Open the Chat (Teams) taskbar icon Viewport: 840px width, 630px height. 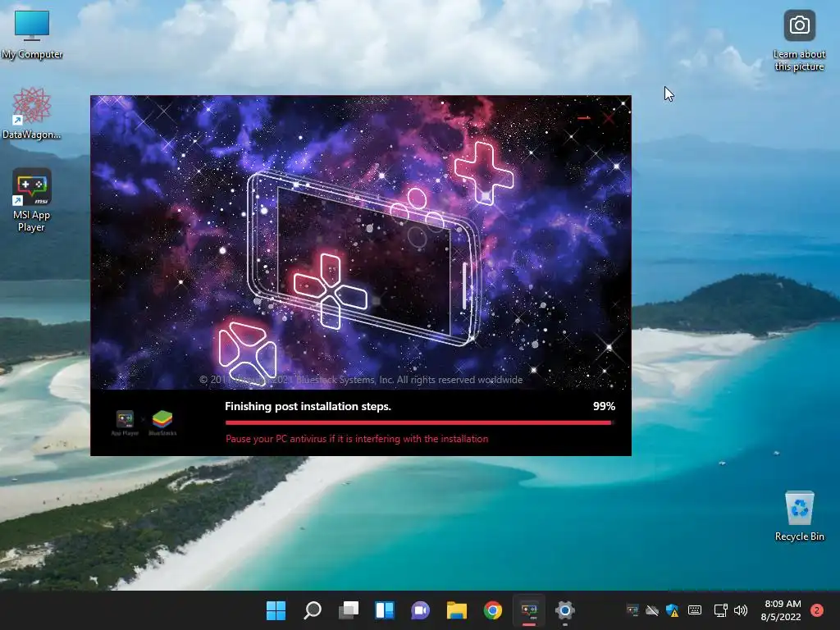coord(421,610)
